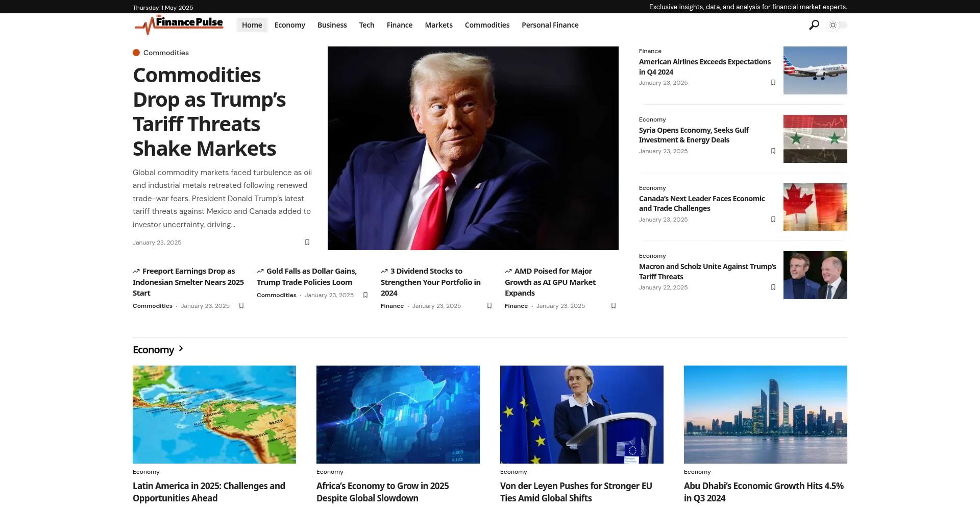Click the orange Commodities category dot
980x507 pixels.
pos(136,53)
